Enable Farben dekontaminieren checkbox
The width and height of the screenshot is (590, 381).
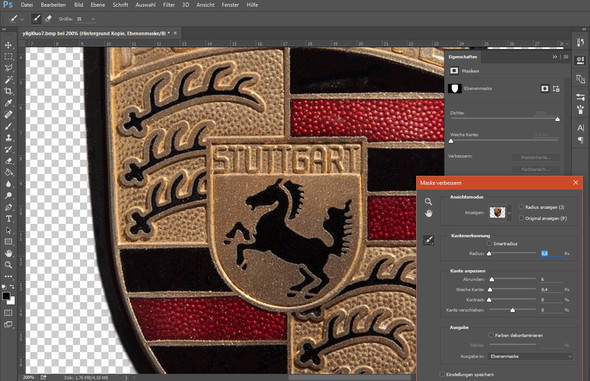491,335
